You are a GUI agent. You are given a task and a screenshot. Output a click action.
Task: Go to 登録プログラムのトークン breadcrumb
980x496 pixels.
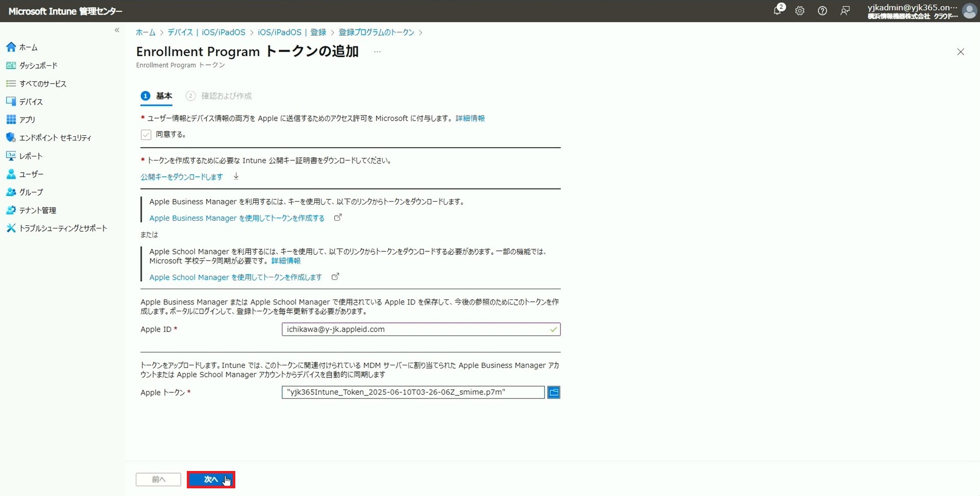[377, 32]
